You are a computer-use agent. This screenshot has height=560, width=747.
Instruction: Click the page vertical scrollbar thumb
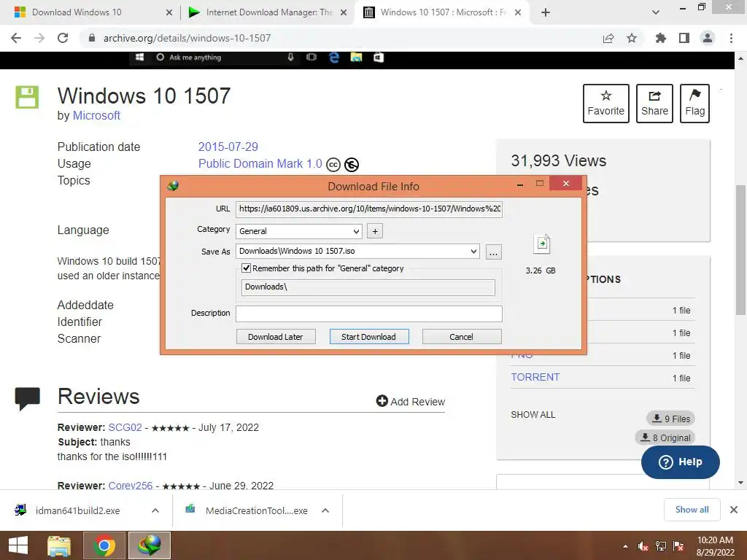click(x=740, y=250)
